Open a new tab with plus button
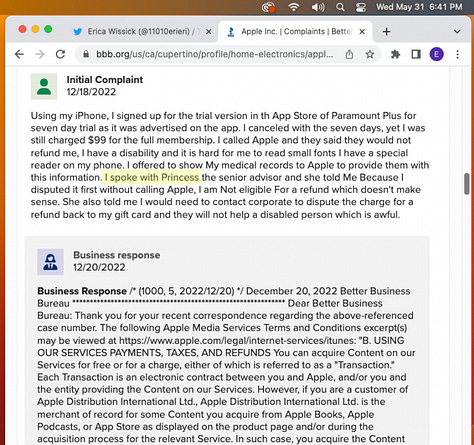Image resolution: width=474 pixels, height=445 pixels. 386,32
